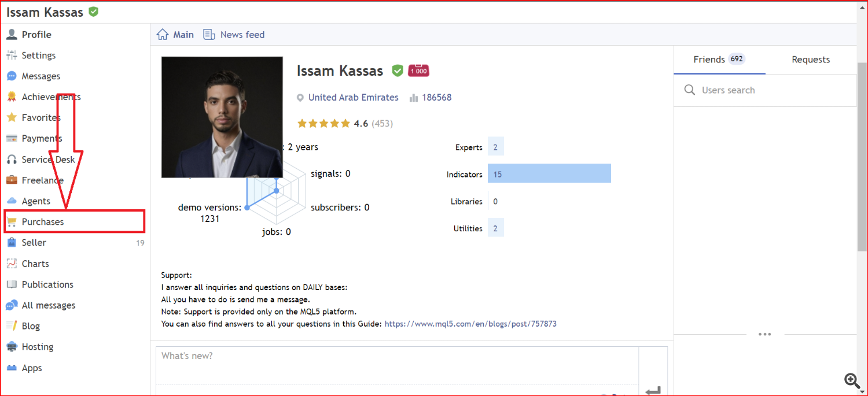Image resolution: width=868 pixels, height=396 pixels.
Task: Switch to the Requests tab
Action: [x=811, y=60]
